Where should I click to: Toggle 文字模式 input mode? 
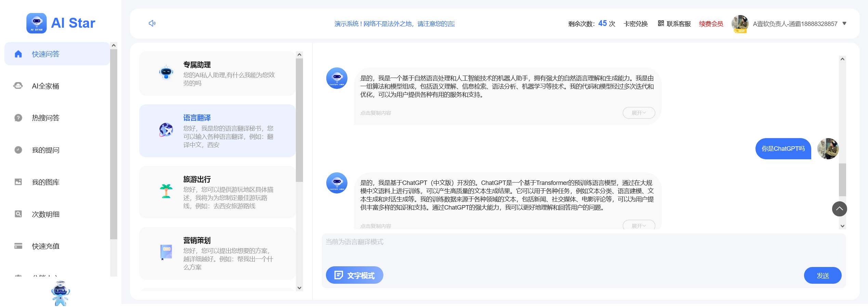pyautogui.click(x=354, y=275)
